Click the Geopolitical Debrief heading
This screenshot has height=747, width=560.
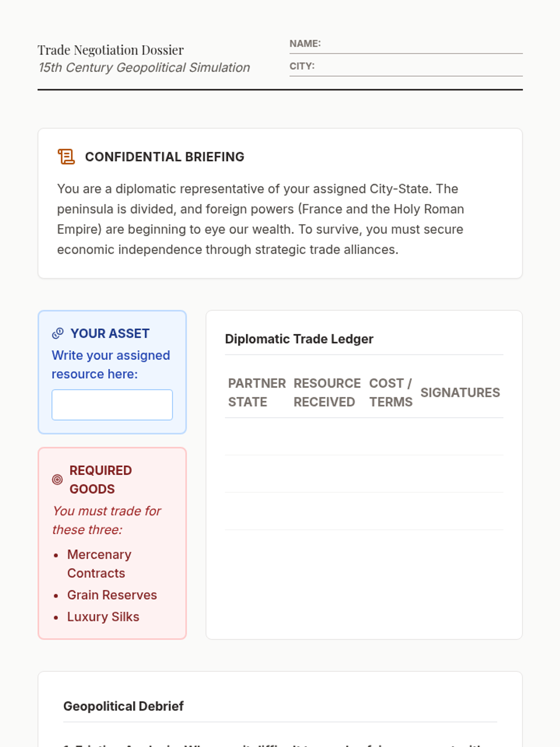click(124, 706)
